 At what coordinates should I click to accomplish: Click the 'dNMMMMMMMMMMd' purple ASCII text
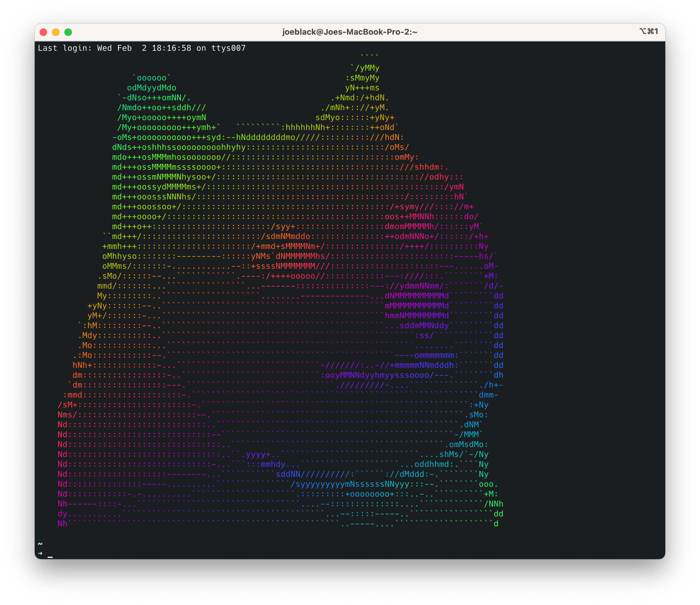click(417, 296)
